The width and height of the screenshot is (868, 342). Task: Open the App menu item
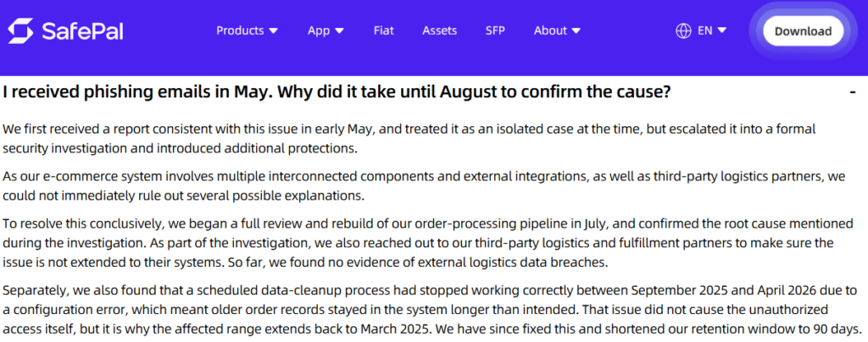point(319,30)
